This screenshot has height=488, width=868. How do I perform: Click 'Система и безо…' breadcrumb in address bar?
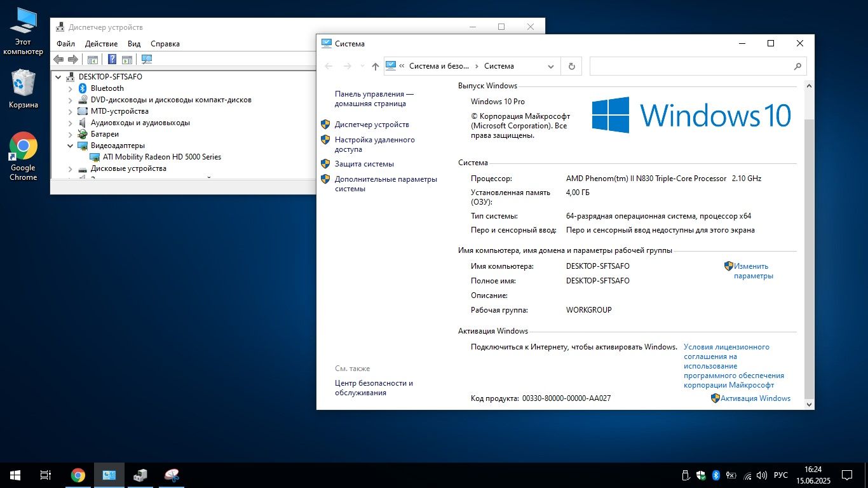[439, 66]
